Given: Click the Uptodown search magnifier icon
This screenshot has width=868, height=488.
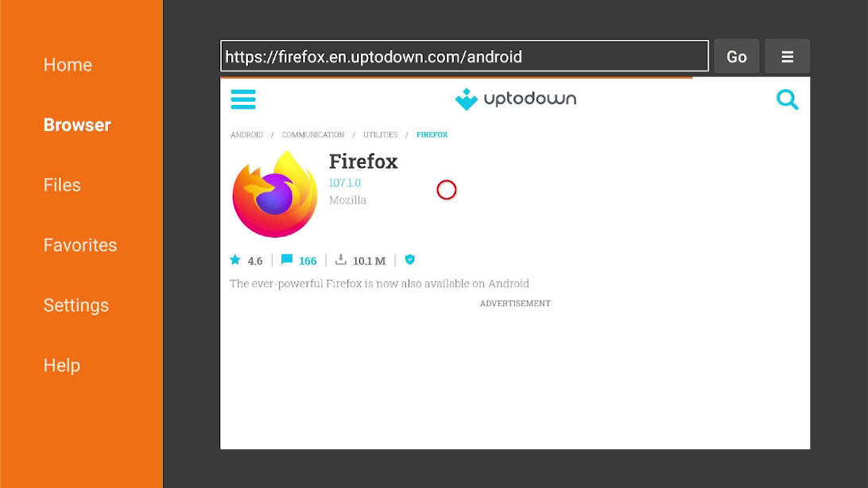Looking at the screenshot, I should 787,99.
